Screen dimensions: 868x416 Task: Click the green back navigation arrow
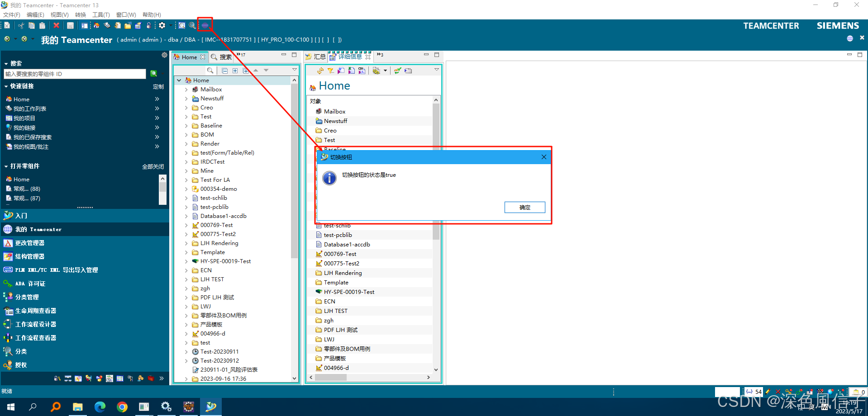(7, 39)
